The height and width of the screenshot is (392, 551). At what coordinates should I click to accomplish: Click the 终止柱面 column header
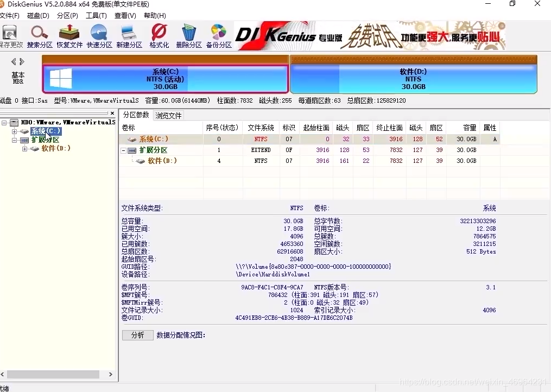pos(389,128)
